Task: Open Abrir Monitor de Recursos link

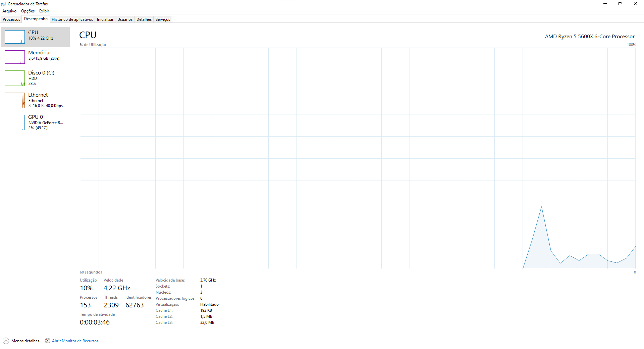Action: tap(75, 341)
